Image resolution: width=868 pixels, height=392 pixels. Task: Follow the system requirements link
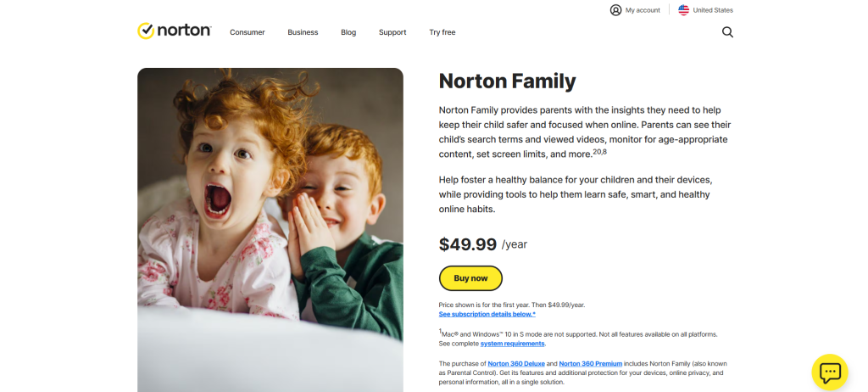click(513, 344)
